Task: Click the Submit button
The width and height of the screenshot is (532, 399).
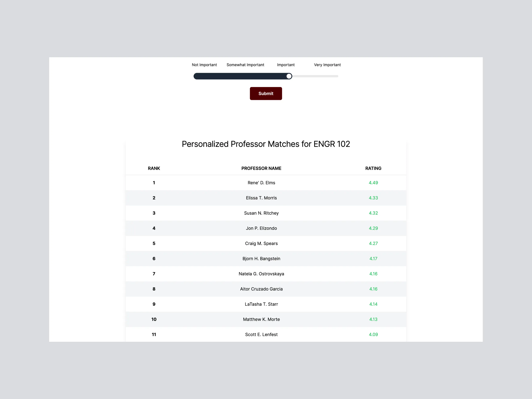Action: tap(266, 94)
